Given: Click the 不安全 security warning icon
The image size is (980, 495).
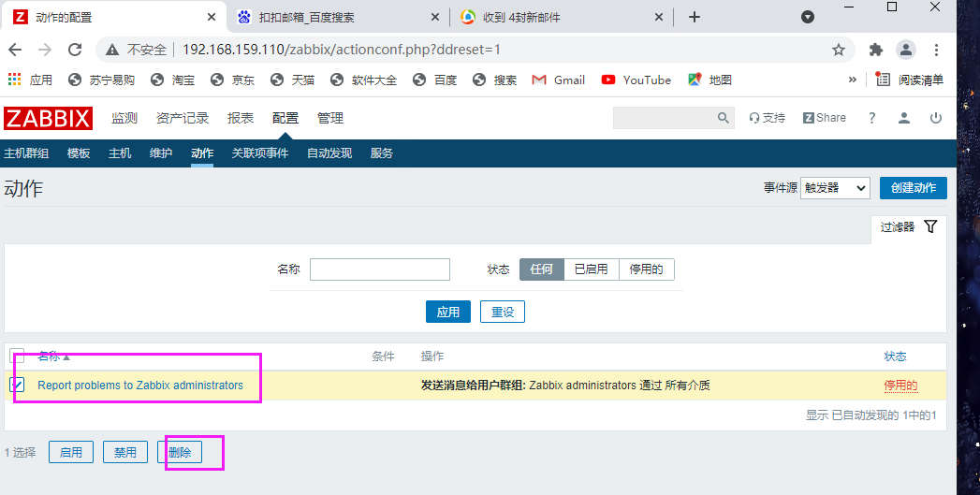Looking at the screenshot, I should (x=112, y=50).
